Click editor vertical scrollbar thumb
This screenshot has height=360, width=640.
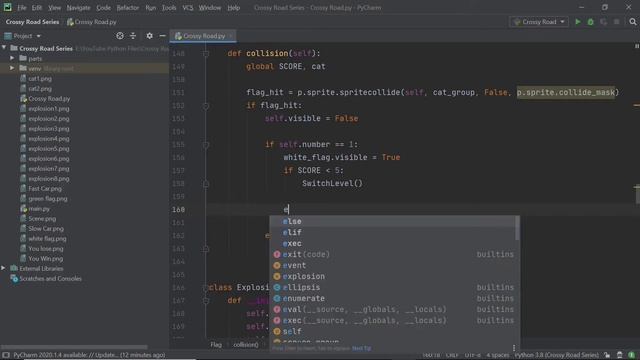(637, 195)
